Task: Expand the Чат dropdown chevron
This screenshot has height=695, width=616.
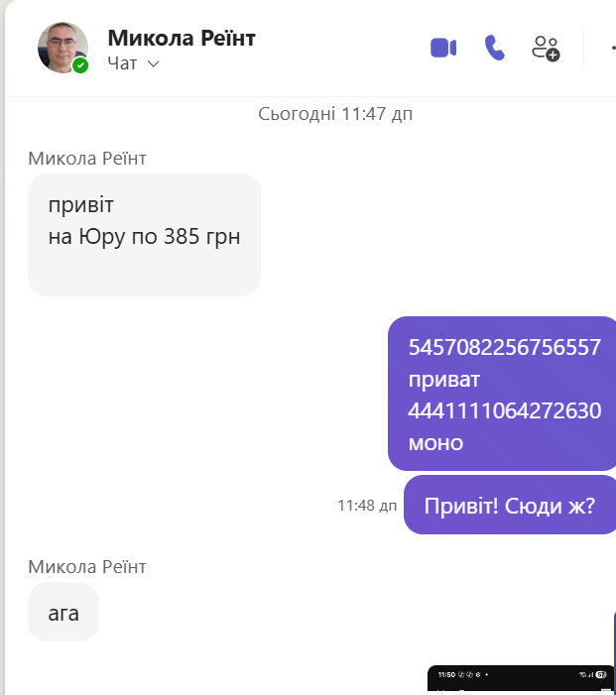Action: [x=153, y=63]
